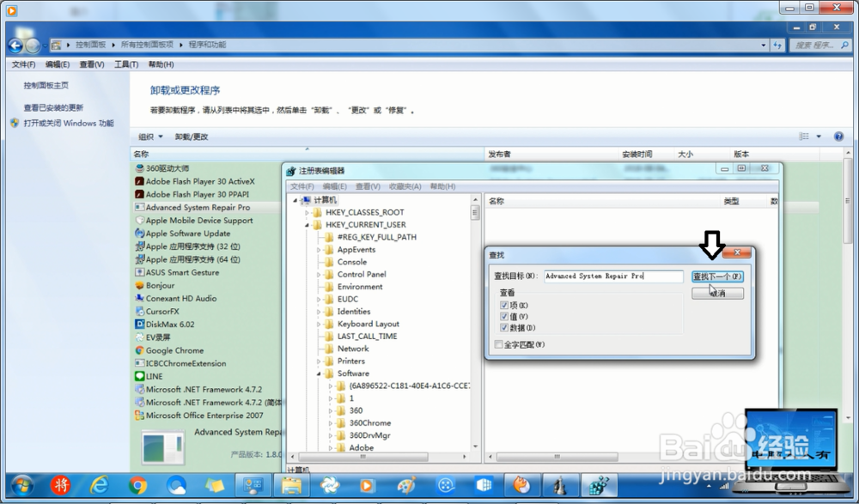Select Adobe Flash Player 30 ActiveX entry

(200, 181)
